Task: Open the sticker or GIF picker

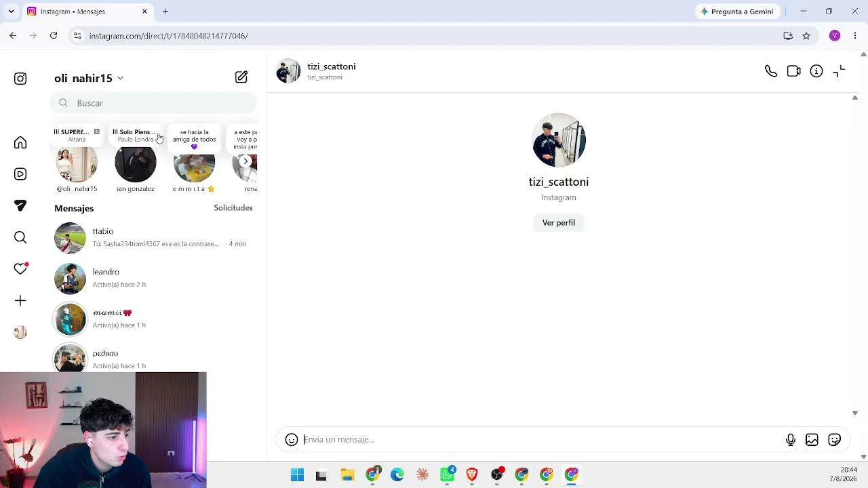Action: pyautogui.click(x=835, y=440)
